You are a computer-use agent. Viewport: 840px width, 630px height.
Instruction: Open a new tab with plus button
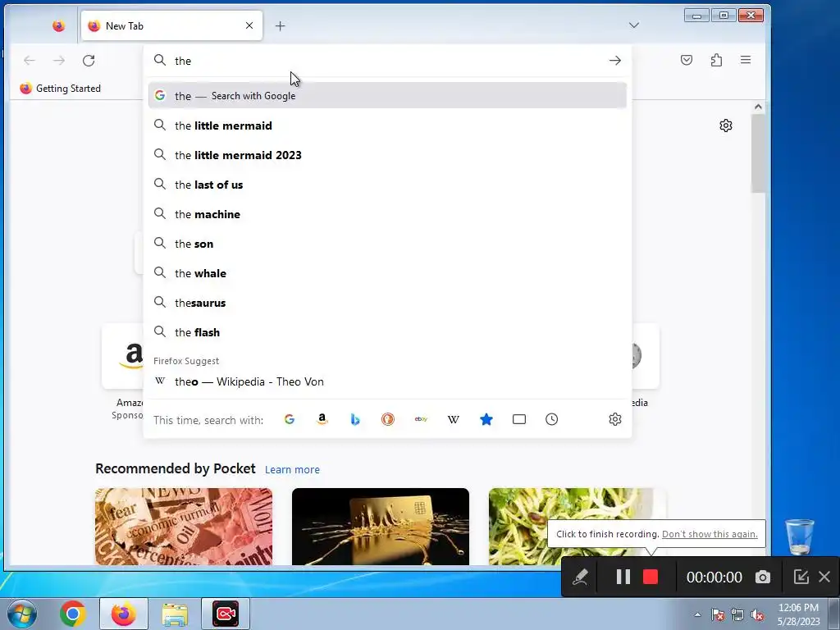281,25
